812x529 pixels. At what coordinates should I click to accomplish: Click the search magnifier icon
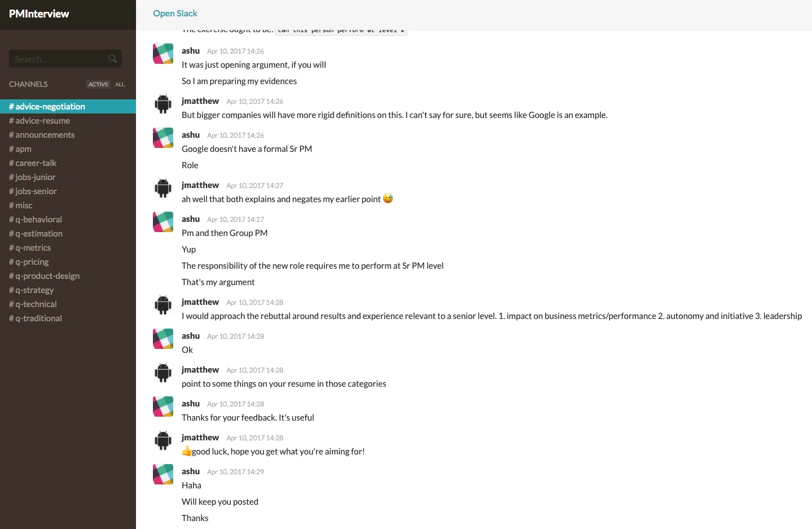(113, 59)
